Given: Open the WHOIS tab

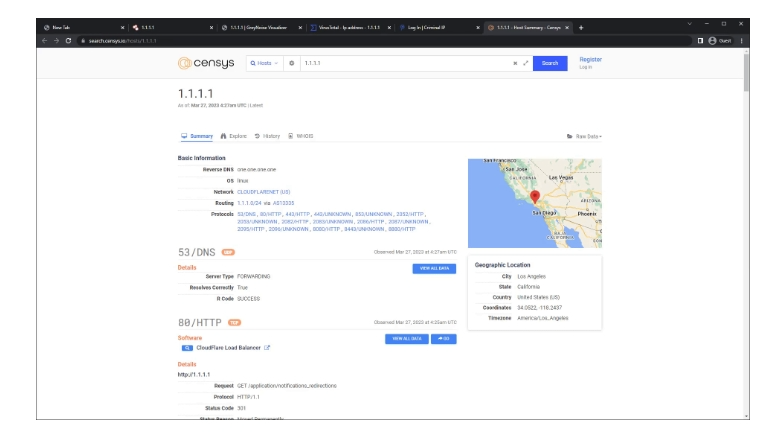Looking at the screenshot, I should [301, 136].
